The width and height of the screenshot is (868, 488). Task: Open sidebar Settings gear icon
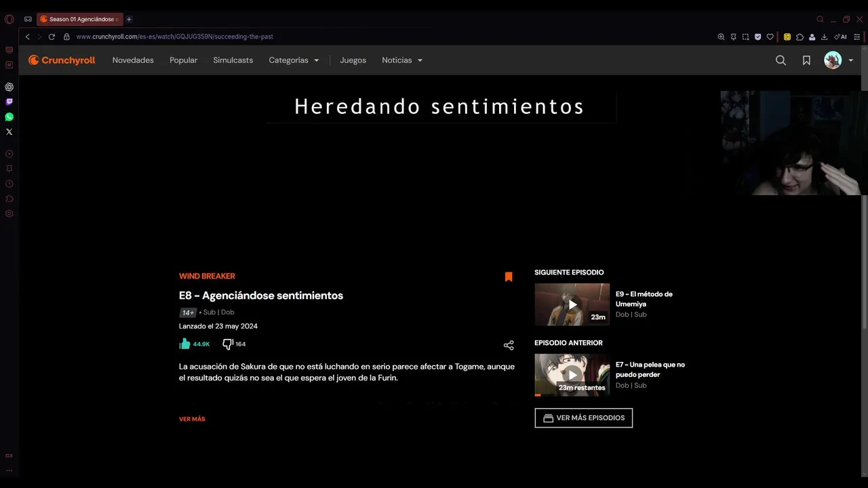coord(9,213)
